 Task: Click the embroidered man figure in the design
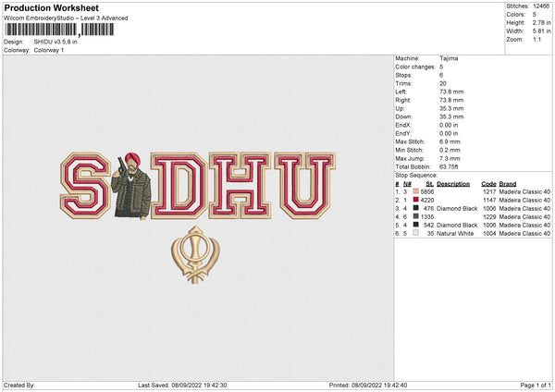[x=131, y=186]
